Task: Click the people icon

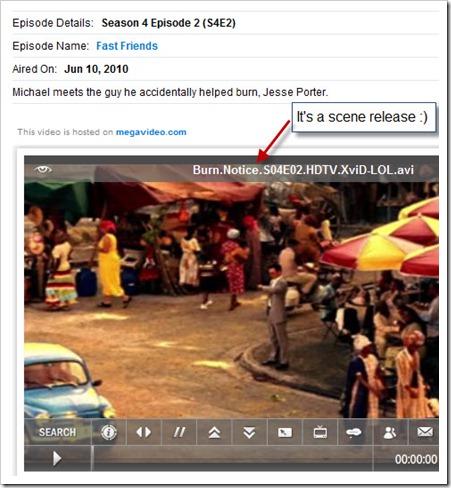Action: 389,432
